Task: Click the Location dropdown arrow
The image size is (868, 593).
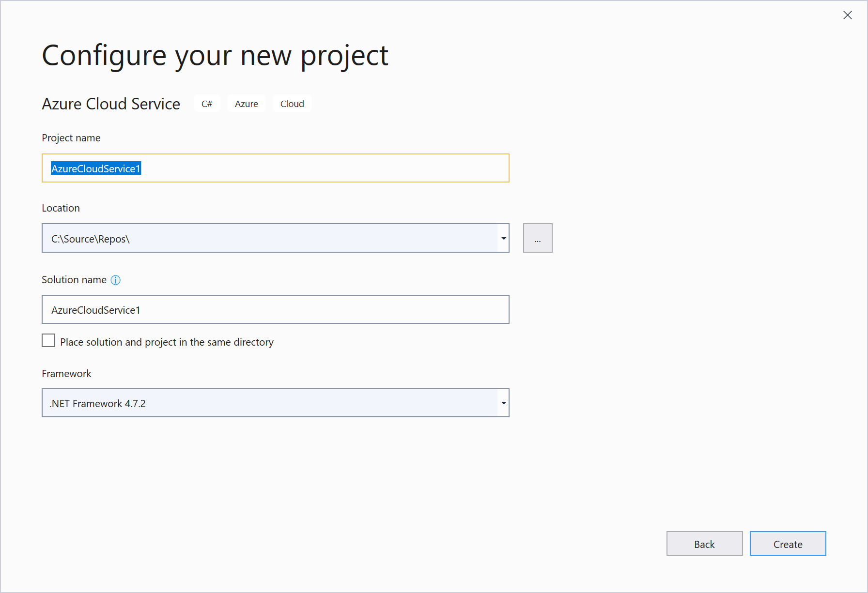Action: (503, 238)
